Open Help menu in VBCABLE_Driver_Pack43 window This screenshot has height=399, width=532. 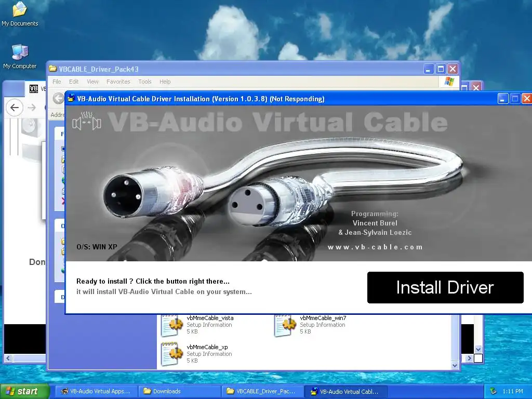click(x=165, y=82)
